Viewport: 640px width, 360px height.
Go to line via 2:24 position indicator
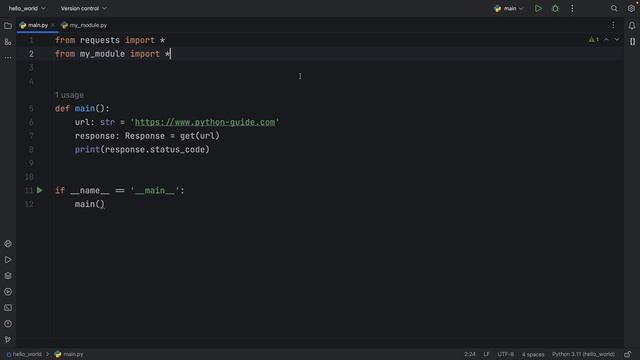coord(469,354)
